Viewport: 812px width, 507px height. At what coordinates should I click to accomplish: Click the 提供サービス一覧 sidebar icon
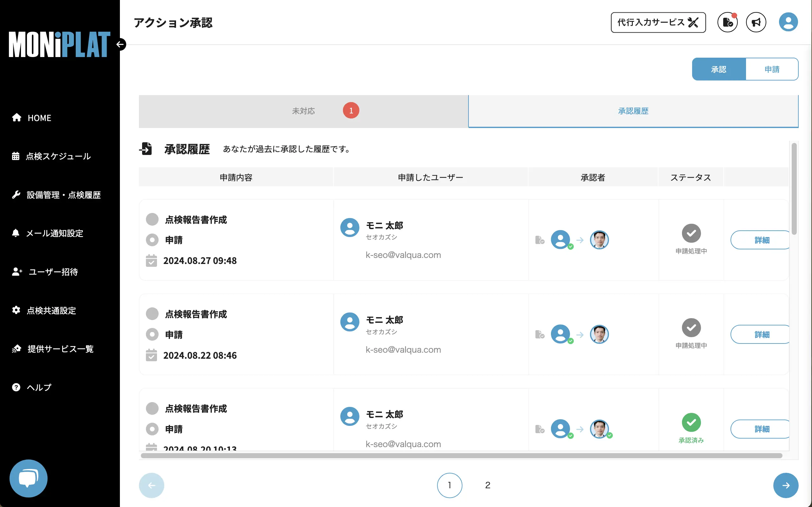click(16, 349)
